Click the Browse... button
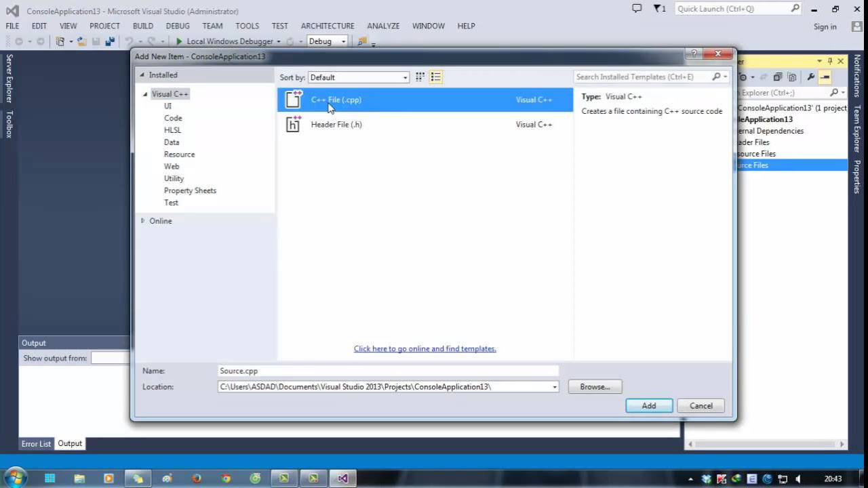The image size is (868, 488). [x=595, y=387]
